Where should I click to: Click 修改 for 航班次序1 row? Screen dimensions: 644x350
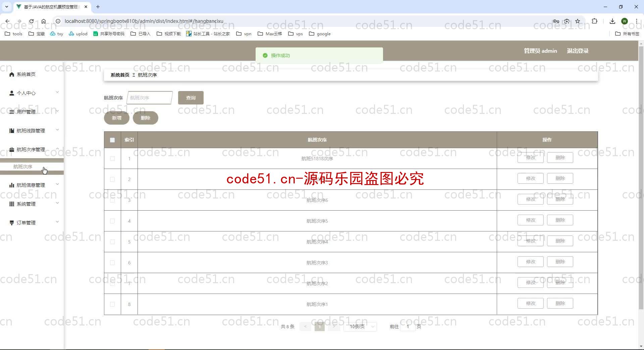[x=531, y=303]
